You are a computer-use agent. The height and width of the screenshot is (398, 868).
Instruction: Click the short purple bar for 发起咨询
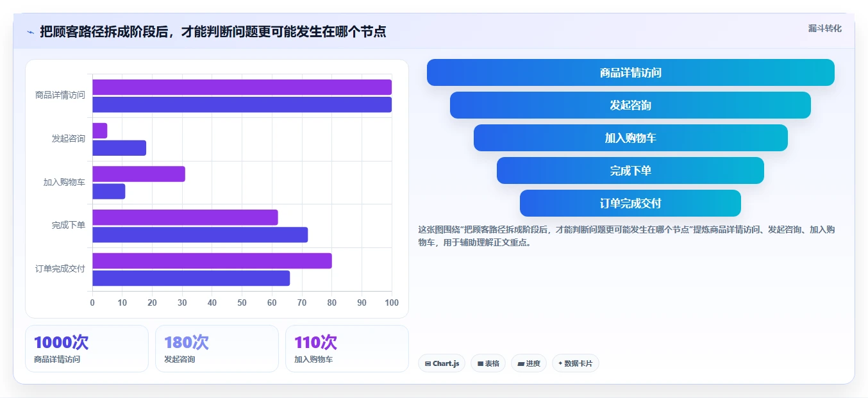click(100, 131)
